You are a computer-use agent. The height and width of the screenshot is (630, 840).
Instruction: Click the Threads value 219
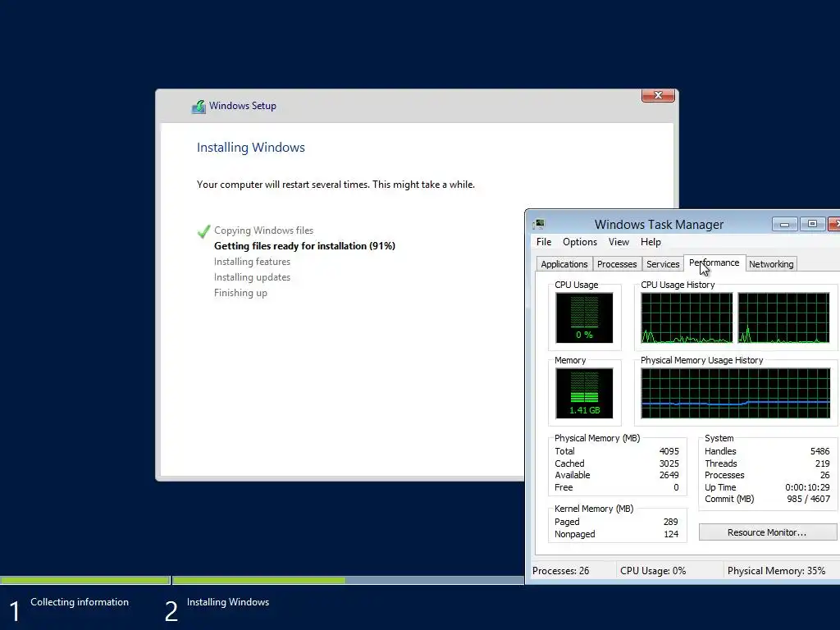822,463
